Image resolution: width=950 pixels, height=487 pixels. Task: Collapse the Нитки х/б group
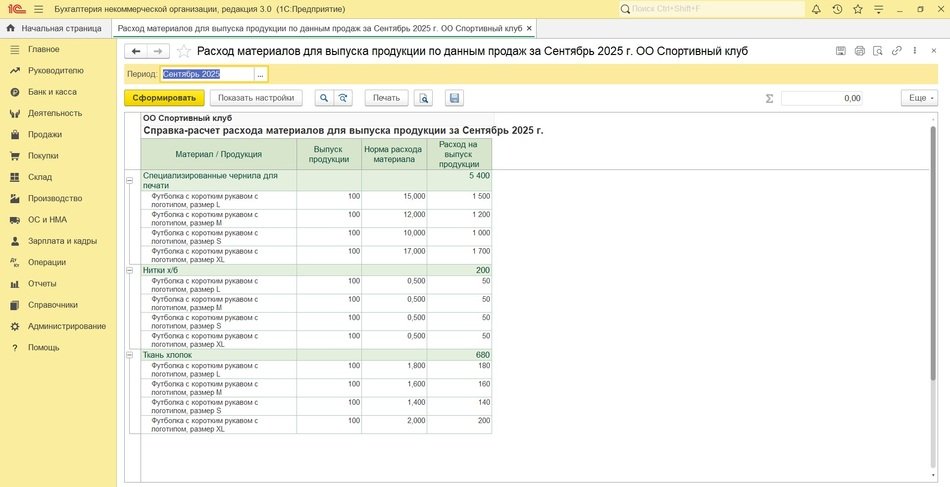point(129,270)
